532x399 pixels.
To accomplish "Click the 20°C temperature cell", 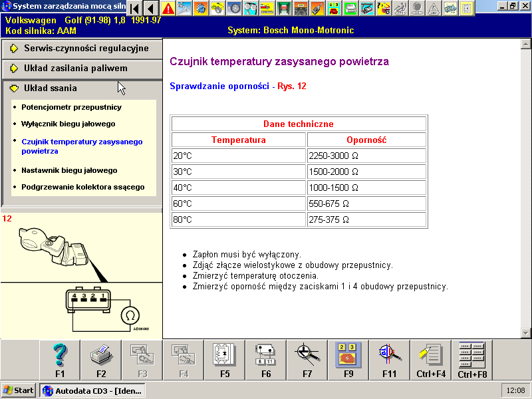I will 239,156.
